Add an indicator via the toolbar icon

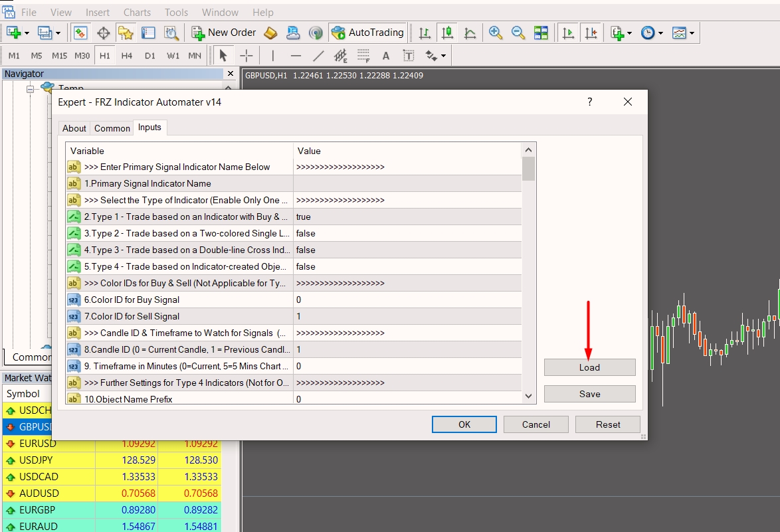[x=617, y=33]
